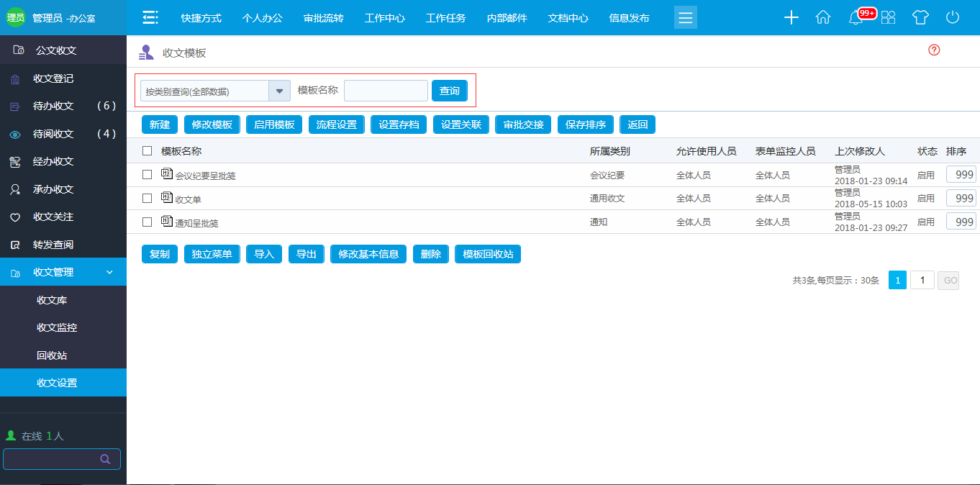Click the collapse menu icon beside 快捷方式

click(150, 17)
